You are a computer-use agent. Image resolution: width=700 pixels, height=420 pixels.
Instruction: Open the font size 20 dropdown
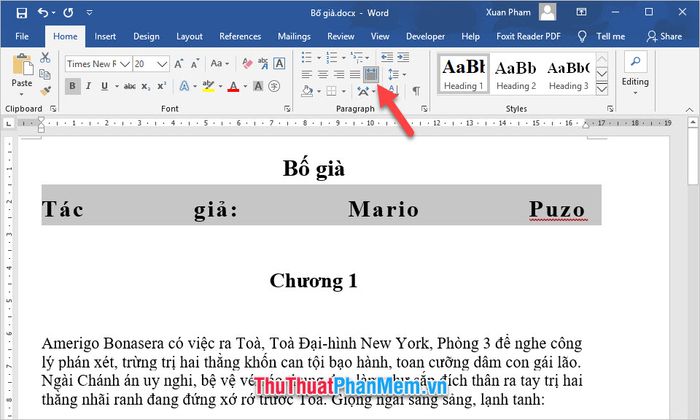pyautogui.click(x=162, y=64)
